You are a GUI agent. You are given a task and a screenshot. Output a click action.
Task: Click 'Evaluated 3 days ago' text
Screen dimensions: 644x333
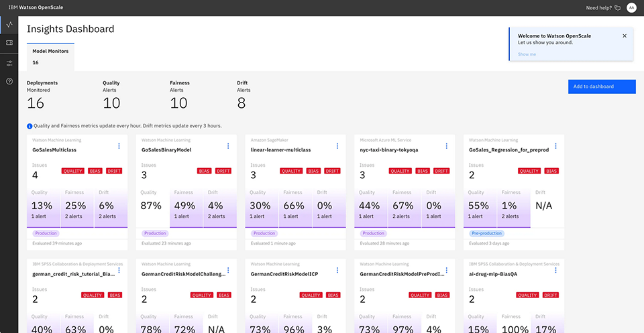pos(489,244)
